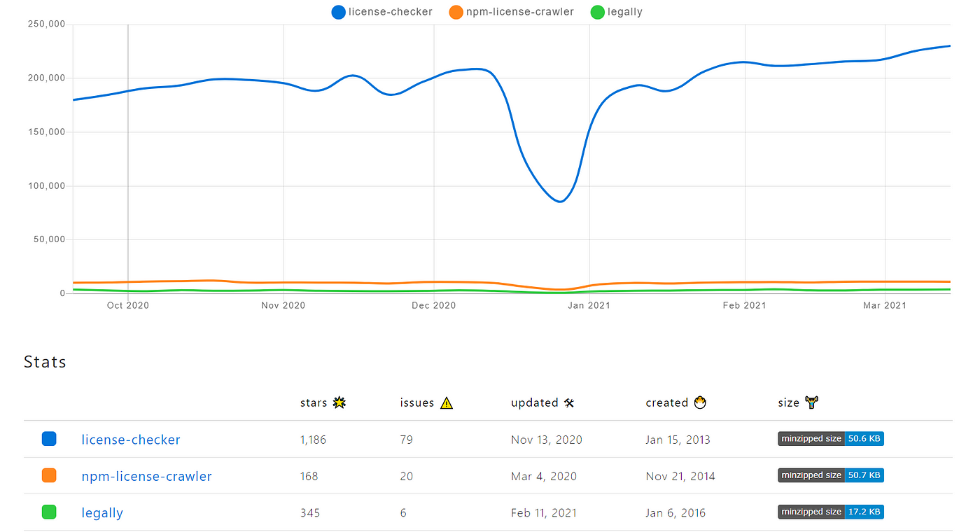Click the 'size' column header
Viewport: 980px width, 532px height.
tap(788, 402)
